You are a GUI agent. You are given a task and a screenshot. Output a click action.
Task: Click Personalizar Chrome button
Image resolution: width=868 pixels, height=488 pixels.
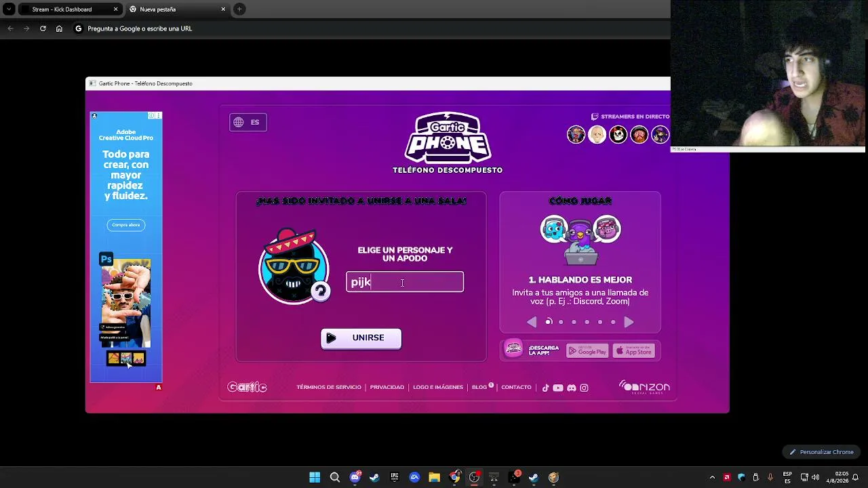[x=821, y=452]
